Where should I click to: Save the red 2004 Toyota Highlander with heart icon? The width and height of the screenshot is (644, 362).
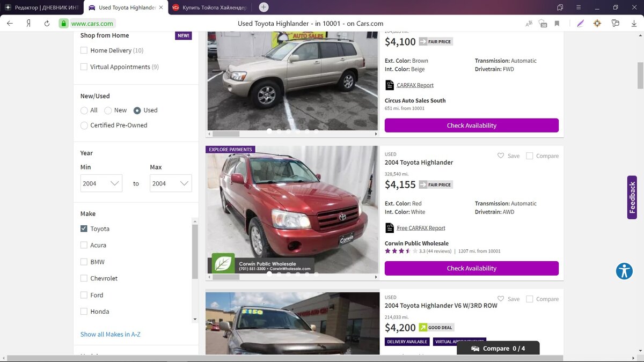coord(501,156)
